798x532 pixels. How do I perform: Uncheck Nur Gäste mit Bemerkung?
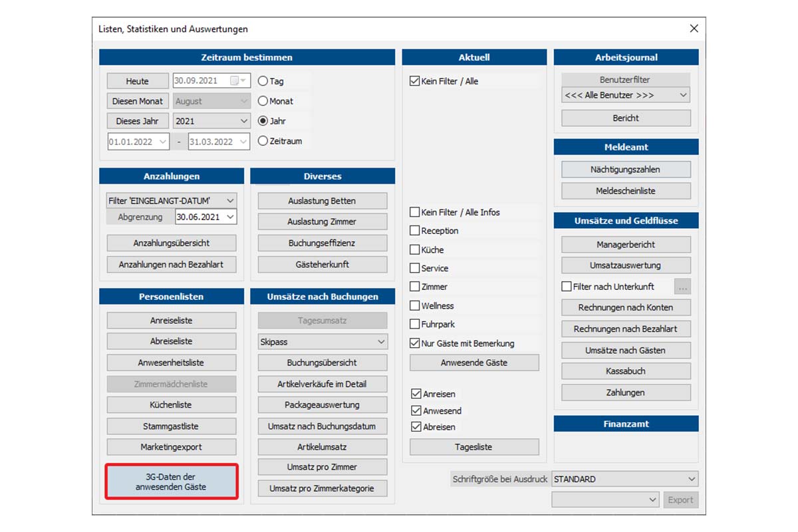click(415, 344)
